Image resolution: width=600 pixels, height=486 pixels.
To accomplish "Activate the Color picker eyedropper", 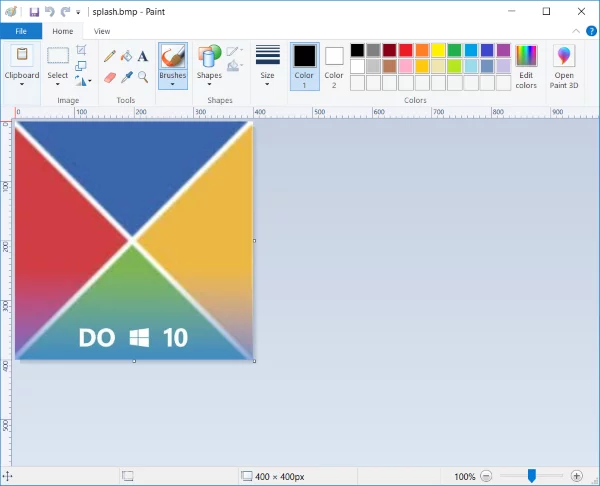I will 127,77.
